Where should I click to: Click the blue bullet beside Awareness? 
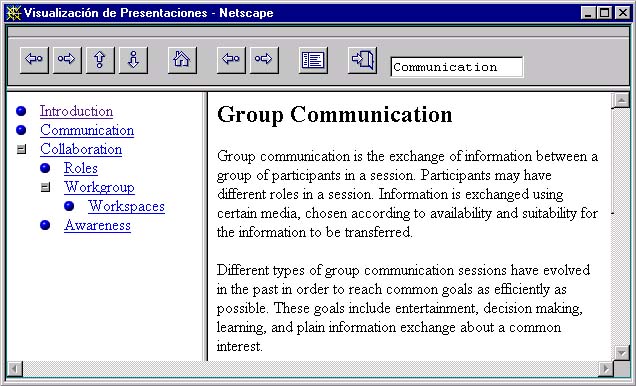tap(45, 225)
